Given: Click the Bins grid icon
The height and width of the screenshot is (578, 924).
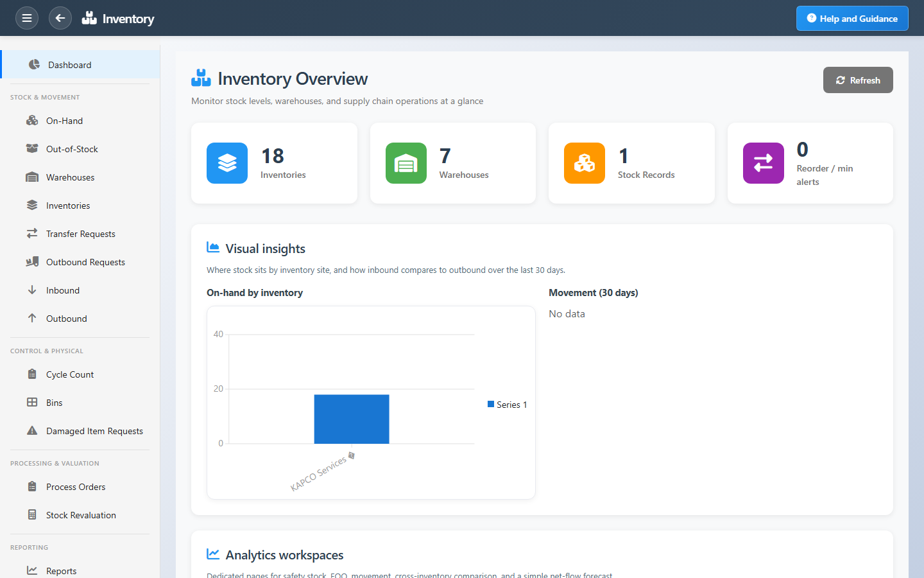Looking at the screenshot, I should (x=32, y=402).
